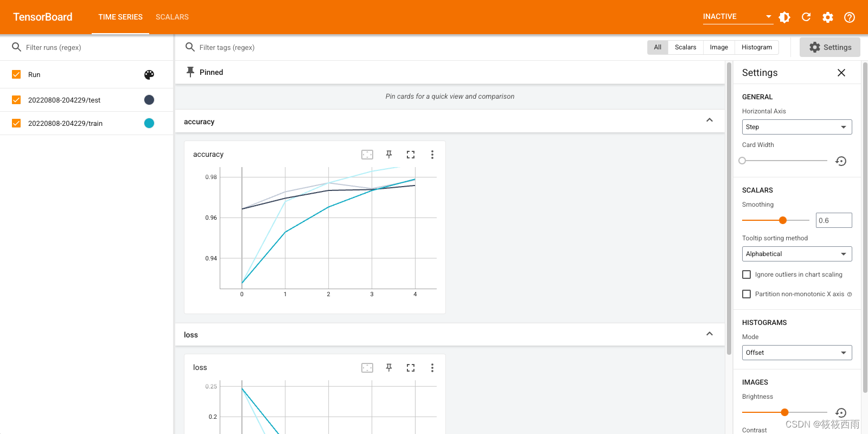
Task: Click the run color palette icon
Action: (x=149, y=75)
